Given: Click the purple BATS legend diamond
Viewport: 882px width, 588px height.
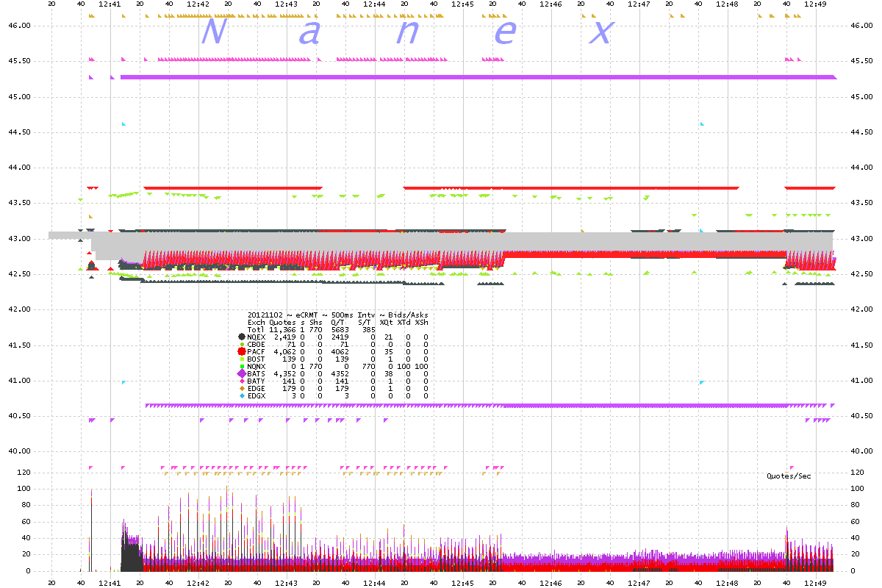Looking at the screenshot, I should pyautogui.click(x=242, y=373).
